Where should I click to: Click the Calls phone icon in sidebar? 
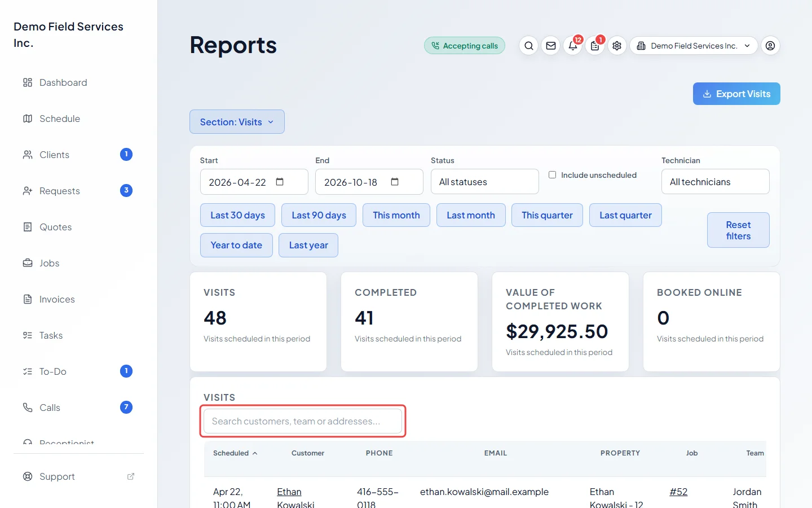(x=28, y=408)
